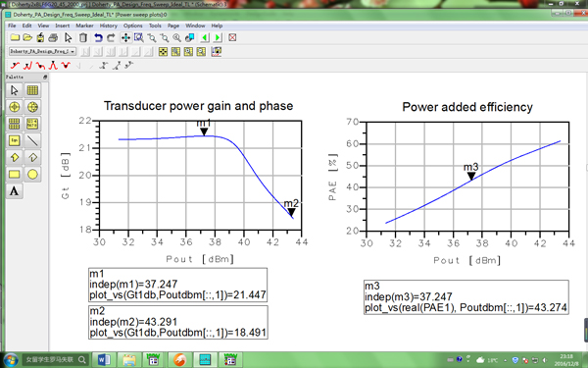
Task: Click the trash delete icon
Action: click(x=83, y=37)
